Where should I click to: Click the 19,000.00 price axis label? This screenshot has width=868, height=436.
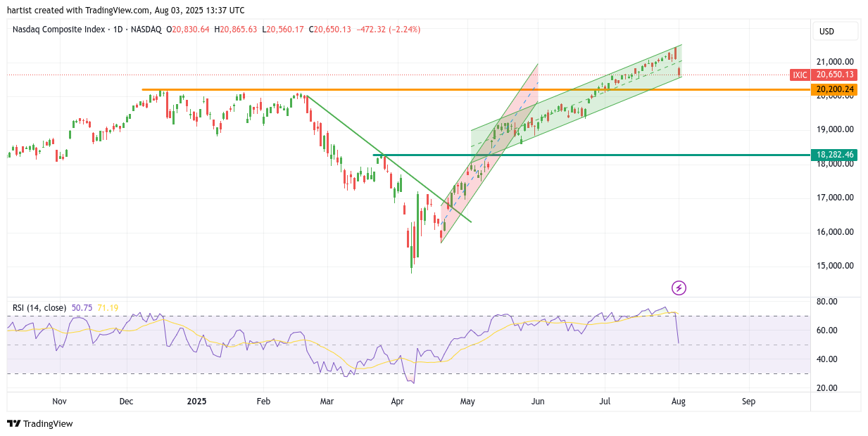click(x=835, y=129)
